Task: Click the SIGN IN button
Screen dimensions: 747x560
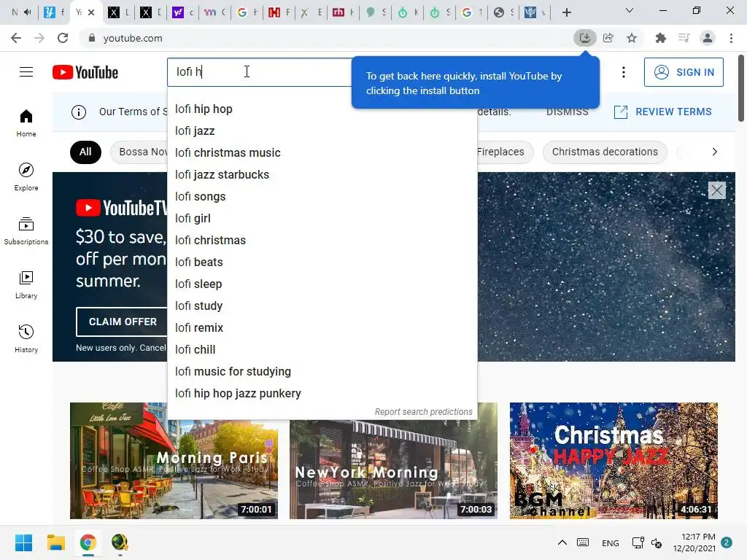Action: pyautogui.click(x=683, y=72)
